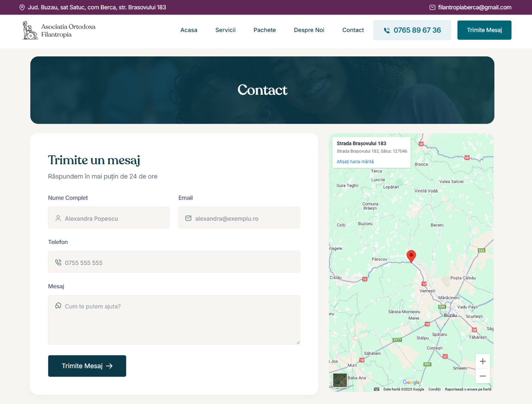Open the map keyboard shortcuts icon
Viewport: 532px width, 404px height.
[376, 389]
